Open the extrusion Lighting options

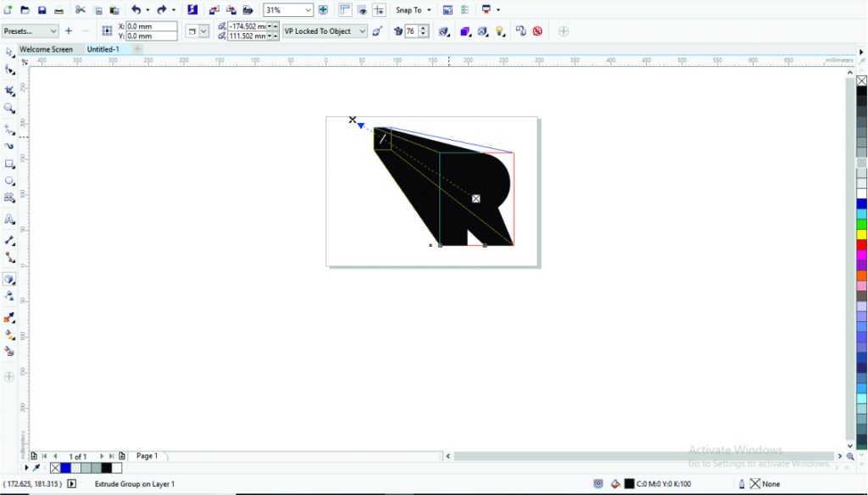click(x=500, y=31)
